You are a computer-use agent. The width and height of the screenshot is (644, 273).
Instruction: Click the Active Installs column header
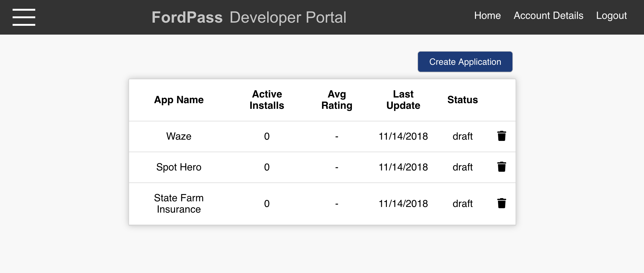coord(267,100)
